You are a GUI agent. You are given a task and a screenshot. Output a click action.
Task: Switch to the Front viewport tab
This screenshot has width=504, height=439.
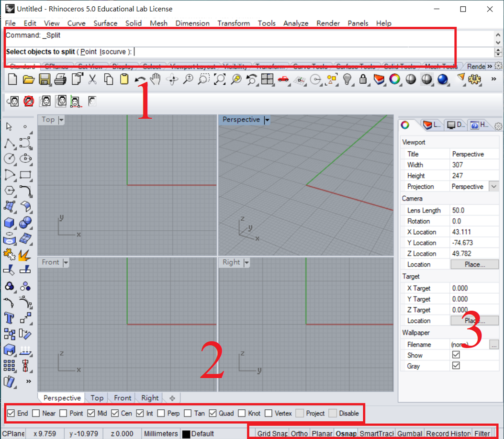click(123, 398)
